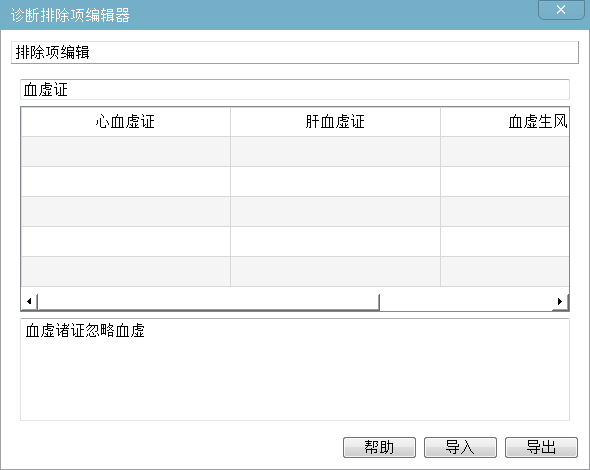Select fourth row cell under 心血虚证
This screenshot has height=470, width=590.
click(126, 242)
